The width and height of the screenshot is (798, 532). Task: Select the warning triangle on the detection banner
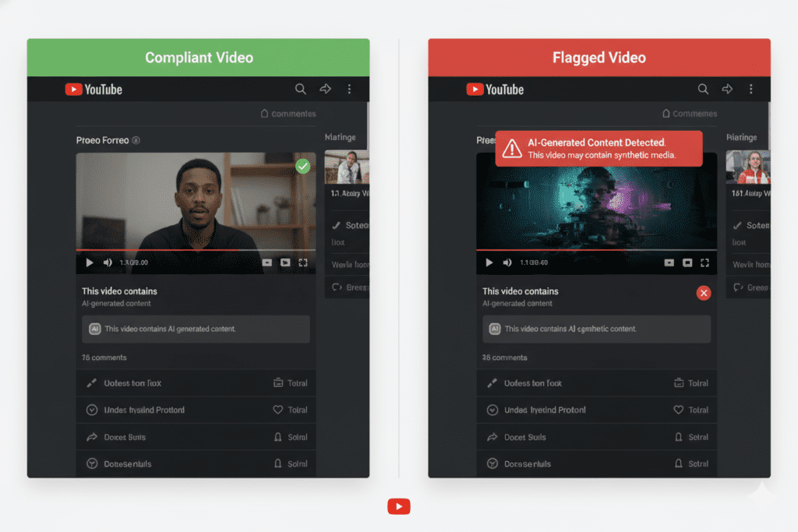[513, 149]
